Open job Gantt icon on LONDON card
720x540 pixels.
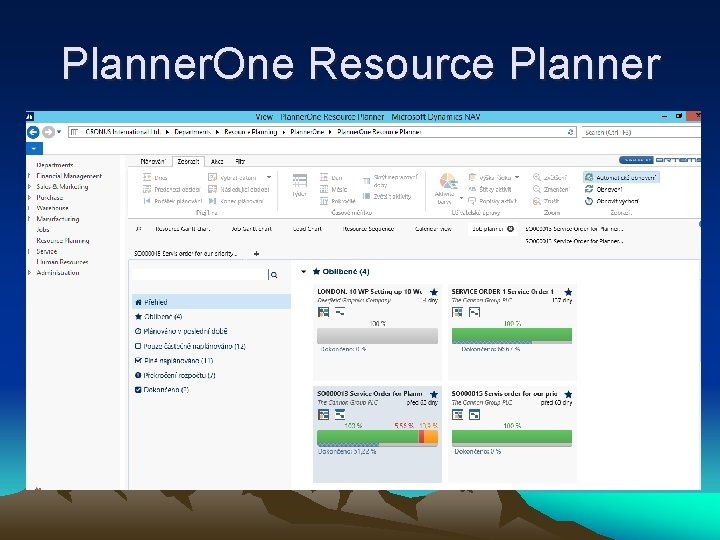(340, 312)
